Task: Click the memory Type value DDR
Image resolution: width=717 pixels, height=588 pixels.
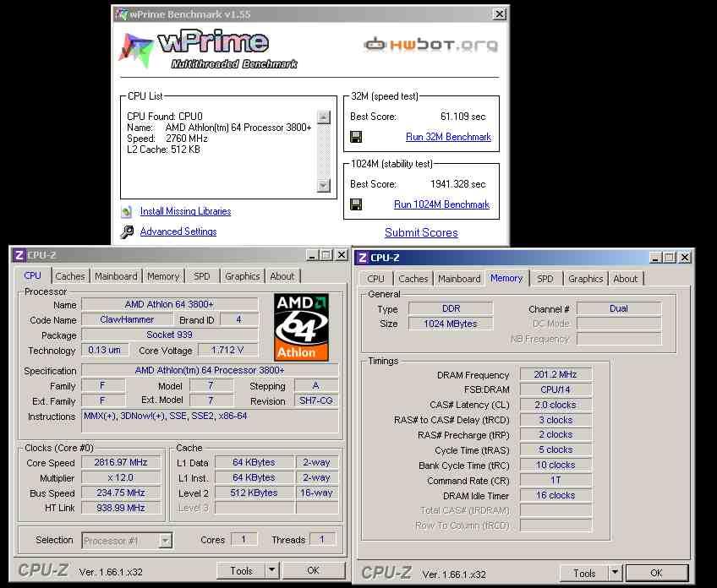Action: [451, 309]
